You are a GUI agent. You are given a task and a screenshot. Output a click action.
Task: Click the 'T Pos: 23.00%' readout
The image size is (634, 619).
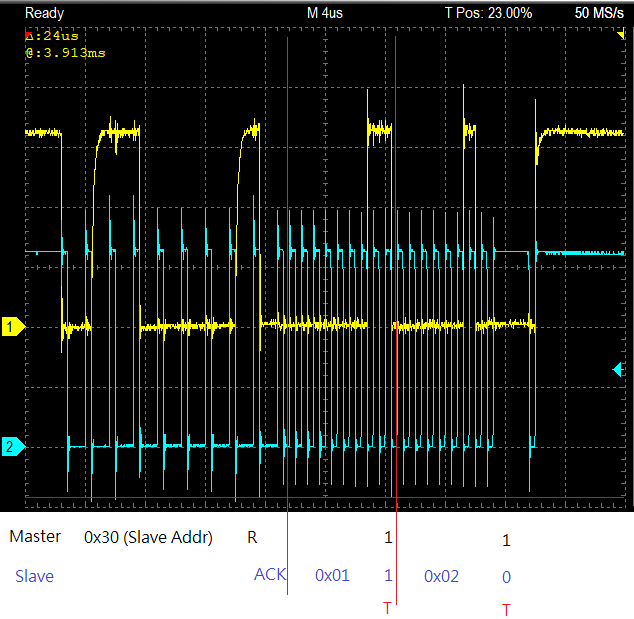488,13
